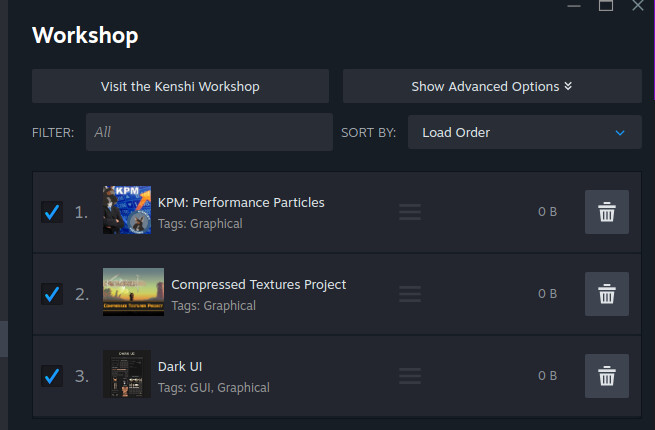Grab the drag handle for KPM: Performance Particles
Image resolution: width=655 pixels, height=430 pixels.
pos(410,212)
